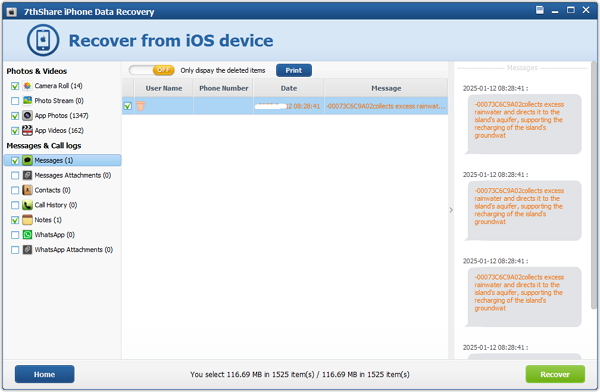
Task: Click the app icon in title bar
Action: (x=11, y=12)
